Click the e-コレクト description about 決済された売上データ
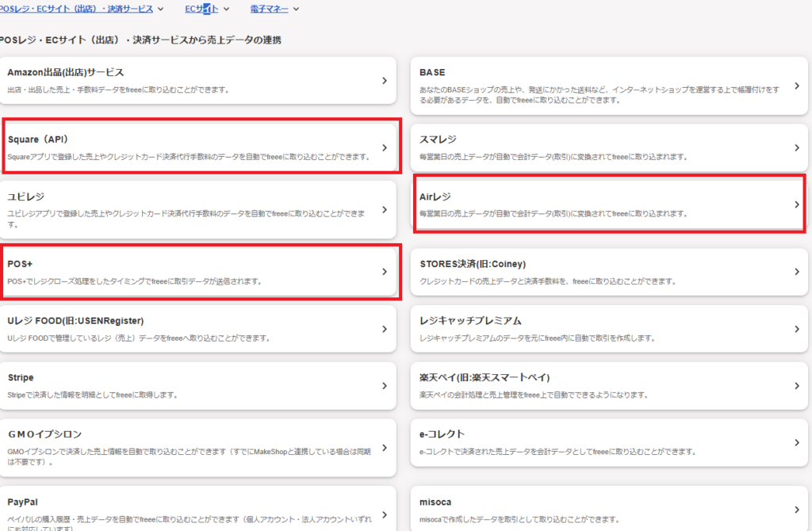 [x=558, y=452]
